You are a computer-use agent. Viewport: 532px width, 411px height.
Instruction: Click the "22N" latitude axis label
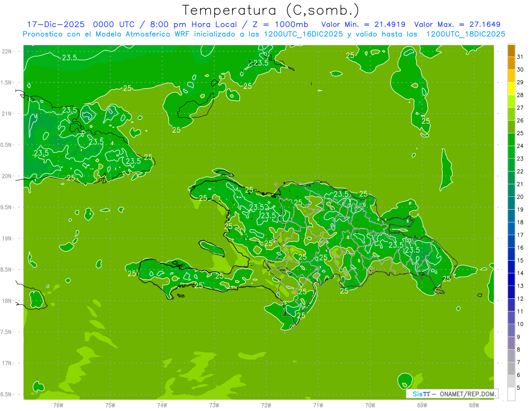point(8,51)
